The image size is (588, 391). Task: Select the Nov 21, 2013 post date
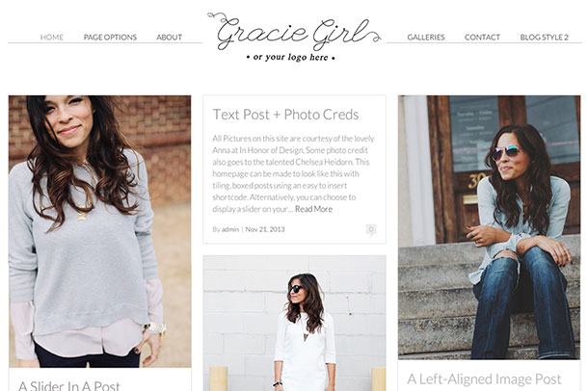[265, 229]
